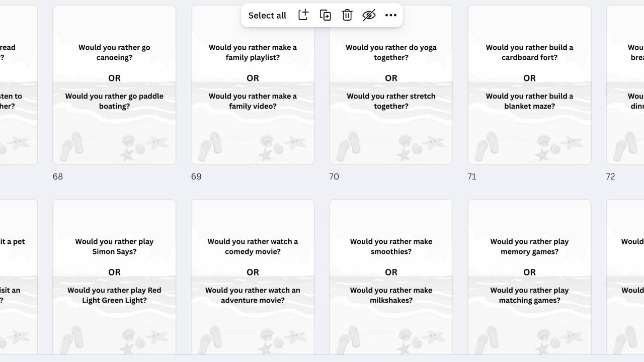Select the cardboard fort page thumbnail
The image size is (644, 362).
pyautogui.click(x=529, y=85)
